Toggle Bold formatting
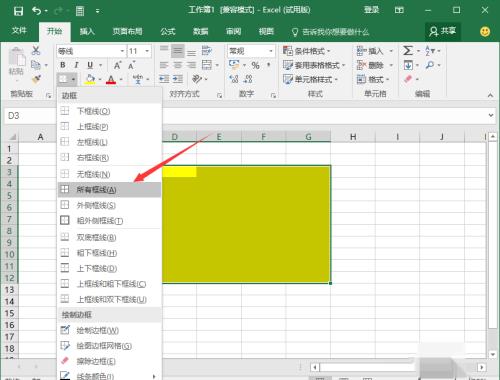 click(63, 65)
